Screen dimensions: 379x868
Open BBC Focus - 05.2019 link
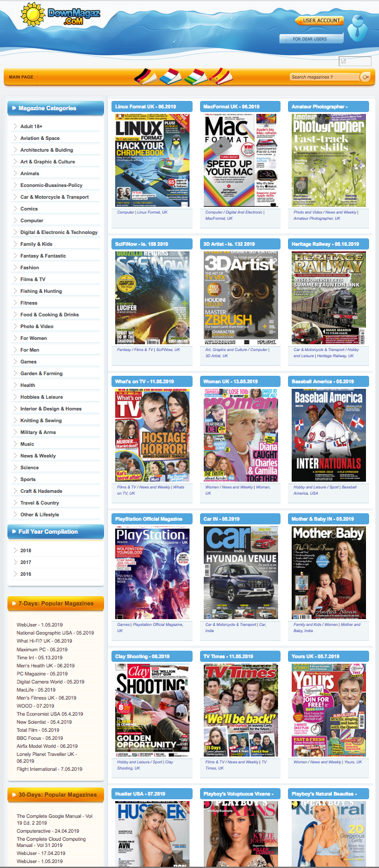(40, 739)
